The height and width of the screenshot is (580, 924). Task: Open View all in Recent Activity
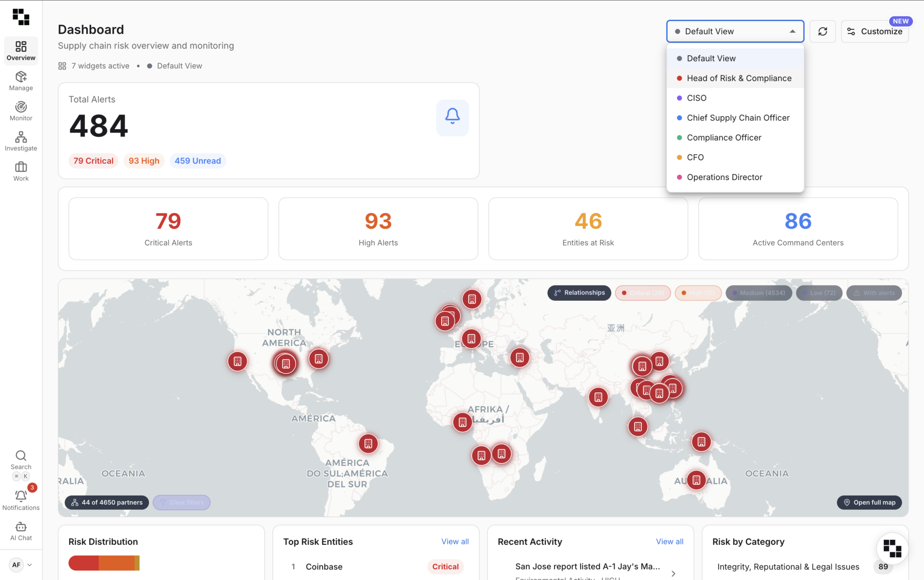(x=670, y=542)
